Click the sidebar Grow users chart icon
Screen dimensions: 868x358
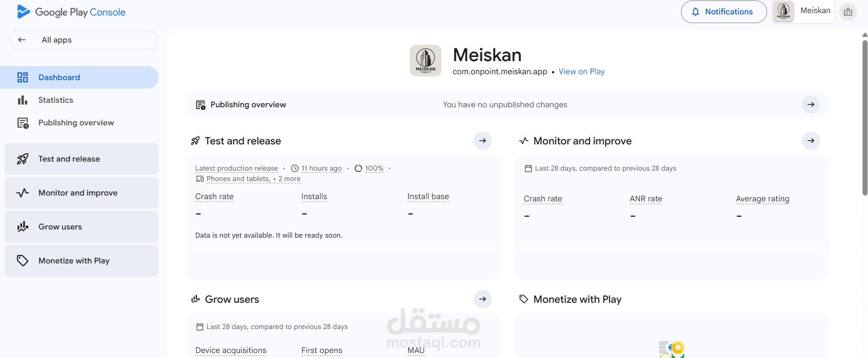[x=23, y=227]
